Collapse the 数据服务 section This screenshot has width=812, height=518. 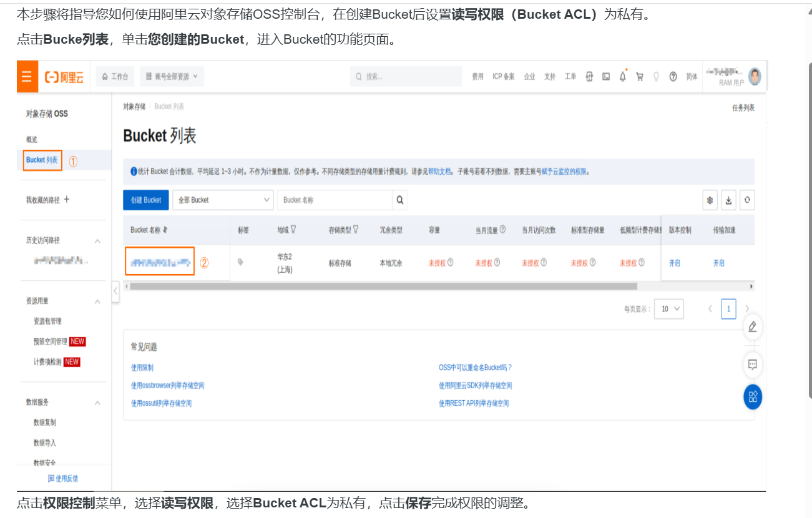[x=97, y=403]
